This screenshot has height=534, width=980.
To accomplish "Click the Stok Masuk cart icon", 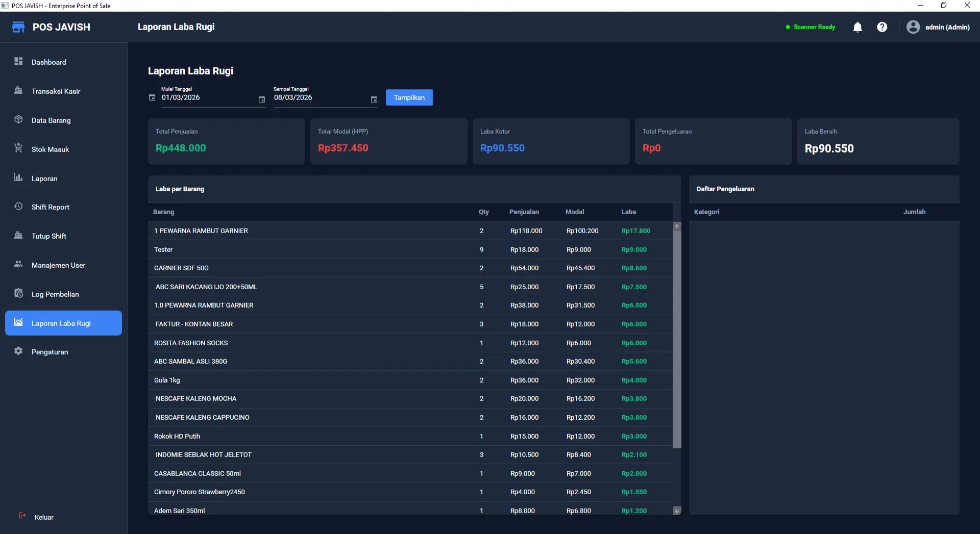I will (x=18, y=148).
